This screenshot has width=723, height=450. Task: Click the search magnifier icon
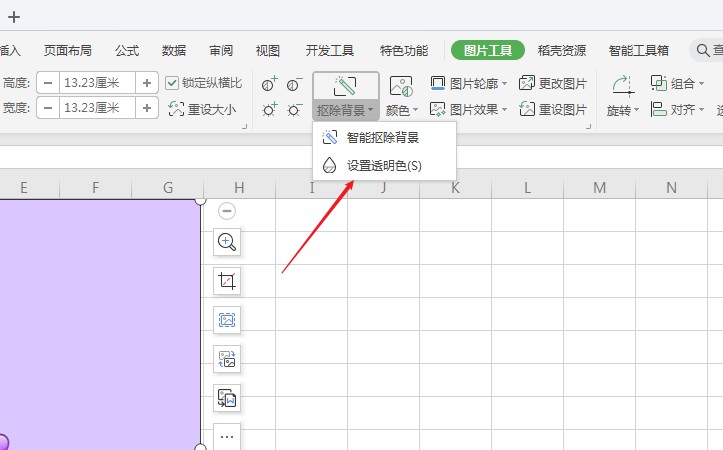[x=703, y=50]
